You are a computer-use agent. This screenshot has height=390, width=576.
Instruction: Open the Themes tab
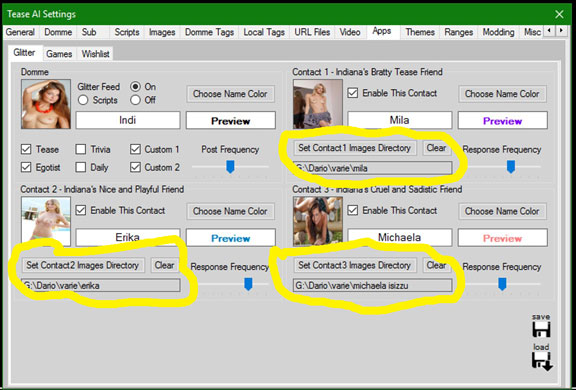pyautogui.click(x=420, y=32)
